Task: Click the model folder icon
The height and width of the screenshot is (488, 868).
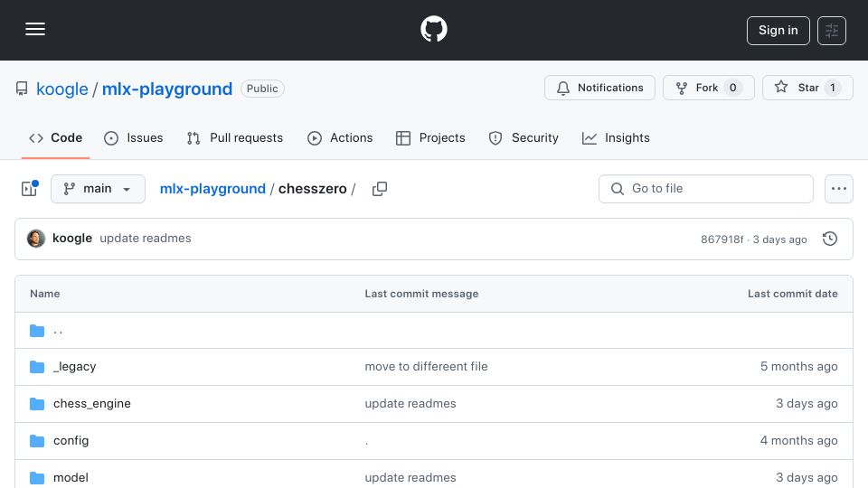Action: point(37,478)
